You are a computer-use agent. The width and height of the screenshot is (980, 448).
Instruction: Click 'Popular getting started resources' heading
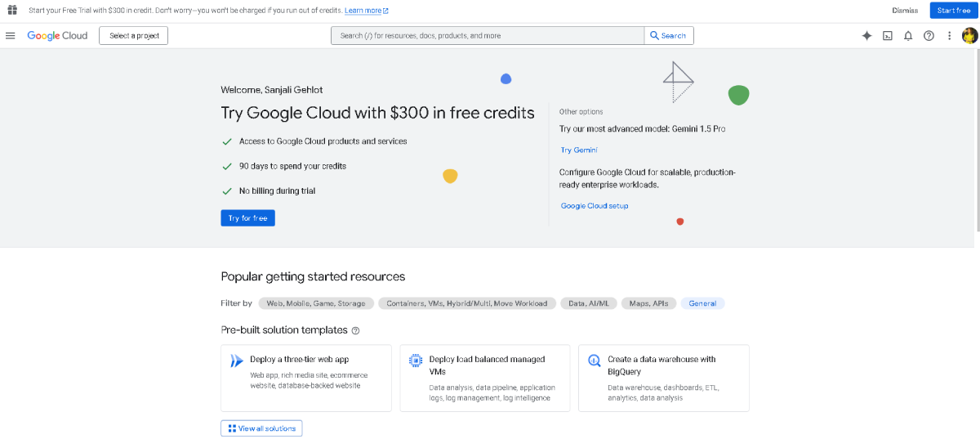313,276
